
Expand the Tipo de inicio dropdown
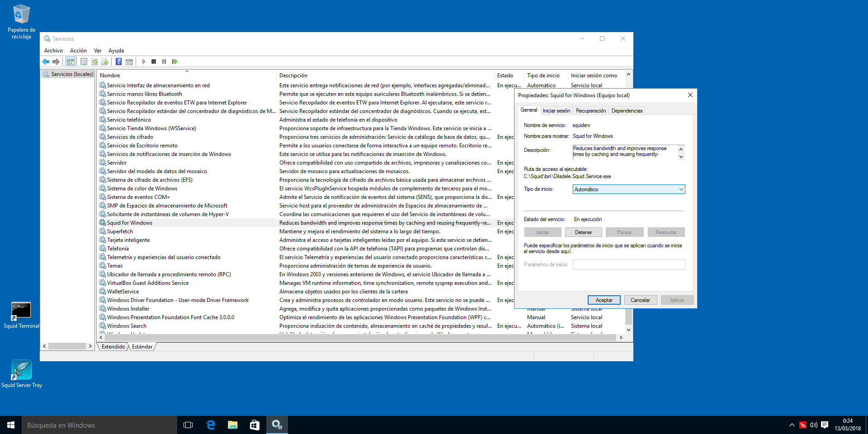pos(628,189)
